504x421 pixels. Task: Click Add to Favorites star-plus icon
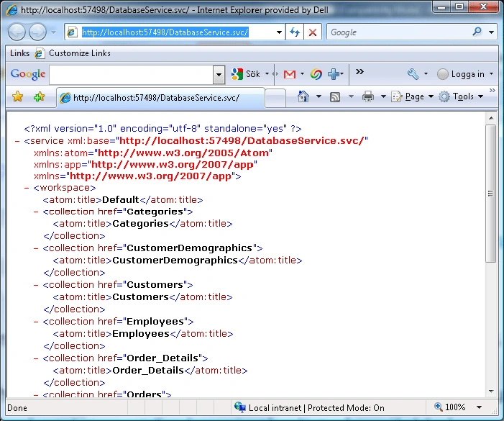click(x=39, y=96)
